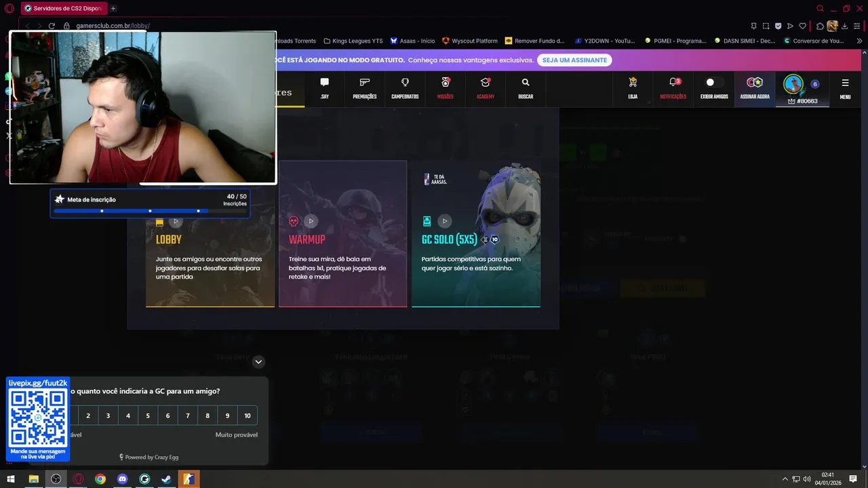868x488 pixels.
Task: Click the Opera ad blocker shield
Action: click(778, 26)
